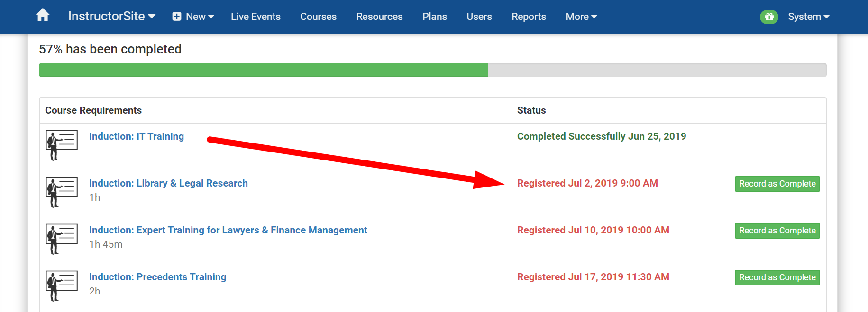
Task: Record Expert Training for Lawyers as complete
Action: click(777, 231)
